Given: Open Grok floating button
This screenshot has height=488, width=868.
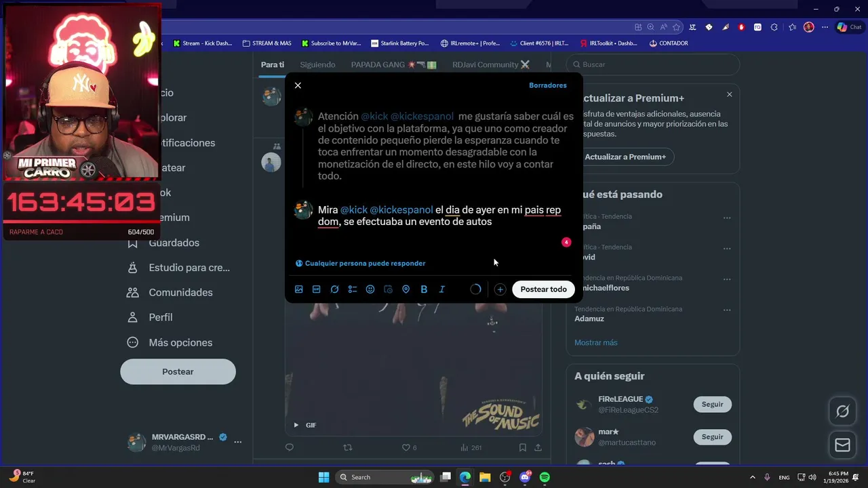Looking at the screenshot, I should point(842,411).
